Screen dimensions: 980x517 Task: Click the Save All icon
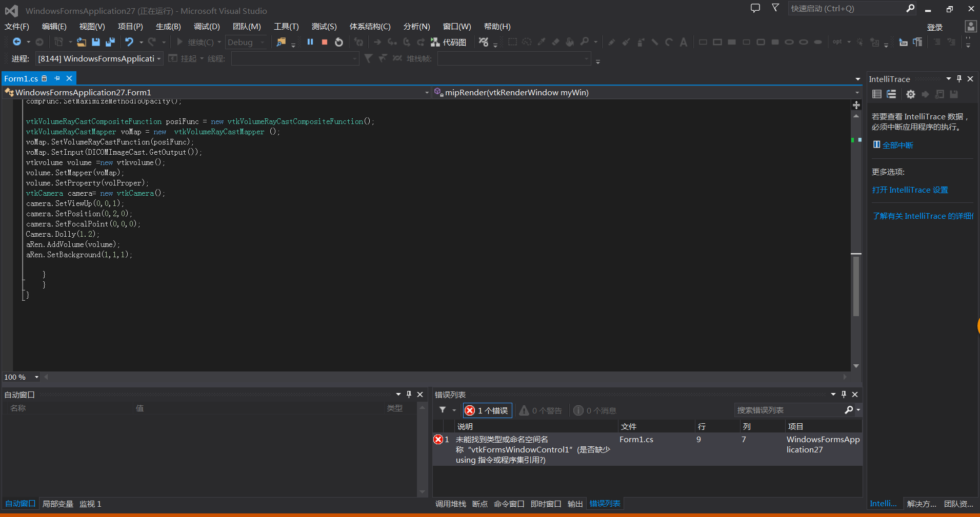(x=110, y=42)
